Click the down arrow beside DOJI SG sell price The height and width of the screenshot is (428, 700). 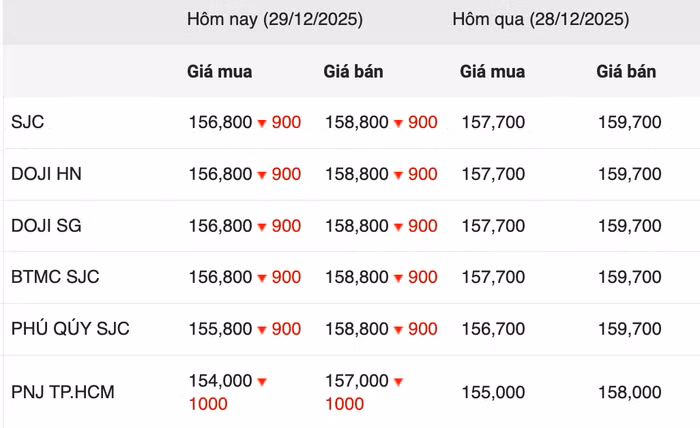pos(398,227)
